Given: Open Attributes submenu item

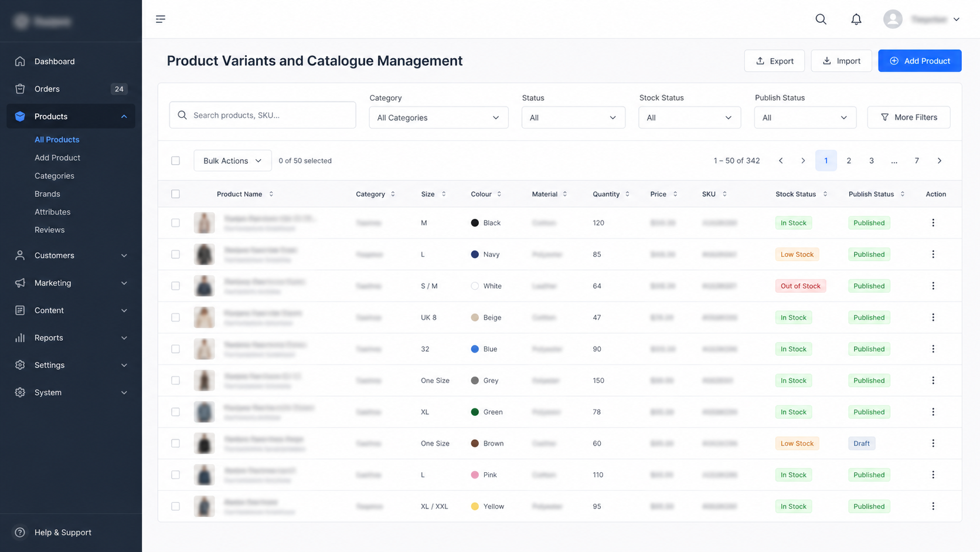Looking at the screenshot, I should 53,212.
